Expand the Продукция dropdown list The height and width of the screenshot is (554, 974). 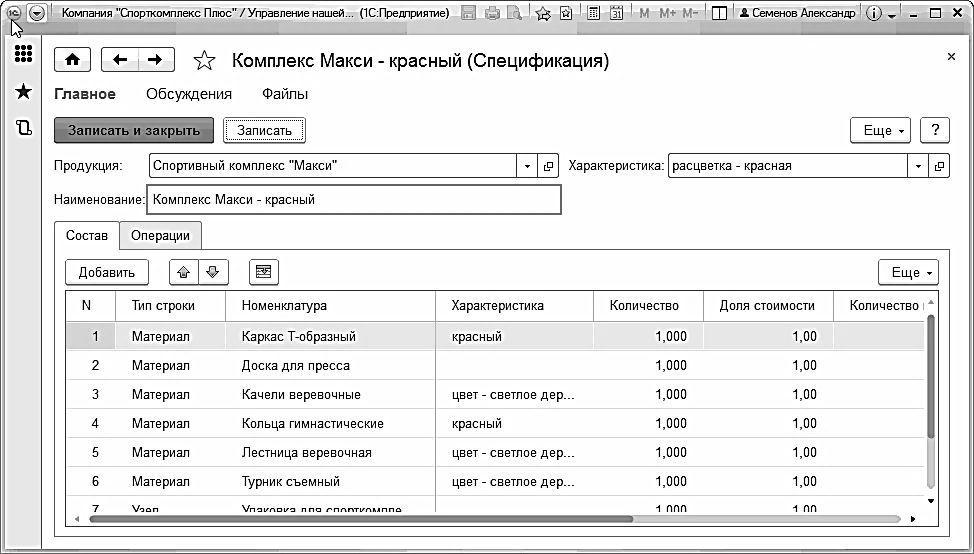coord(528,166)
